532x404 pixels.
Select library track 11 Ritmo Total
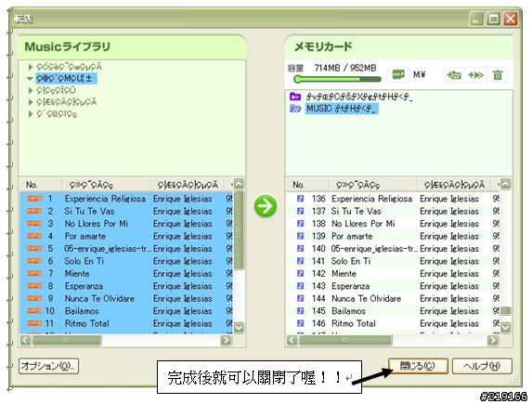126,323
